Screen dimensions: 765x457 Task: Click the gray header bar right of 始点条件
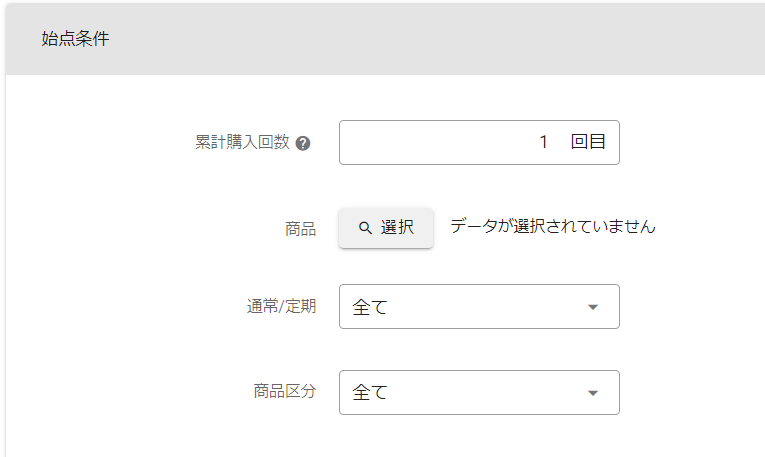(x=450, y=39)
